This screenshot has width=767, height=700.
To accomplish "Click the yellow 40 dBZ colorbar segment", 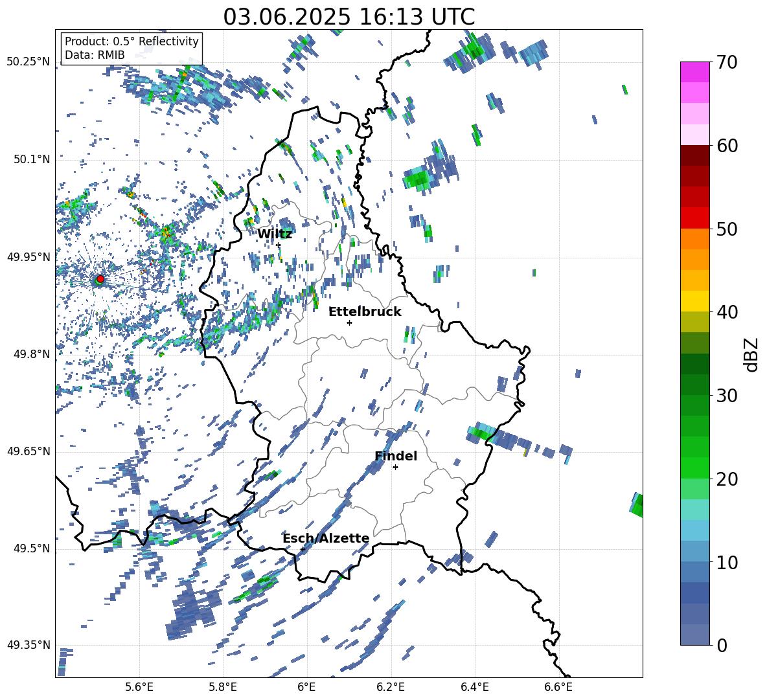I will 694,301.
